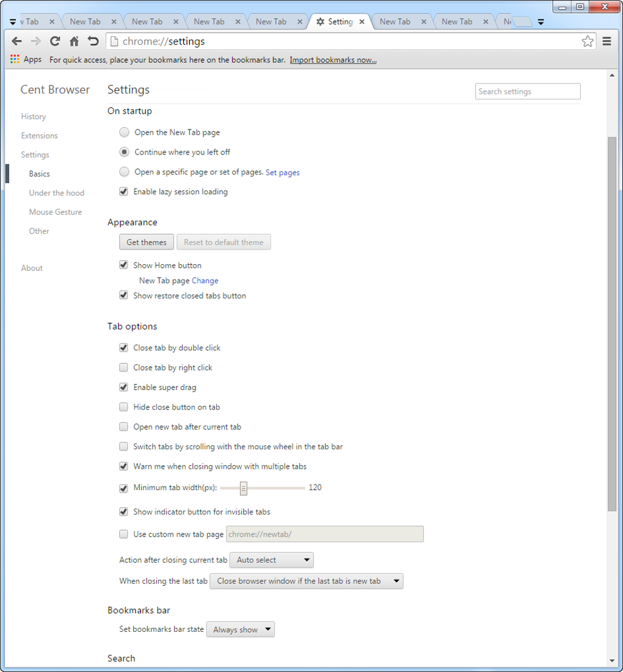623x672 pixels.
Task: Click the Search settings field
Action: click(528, 92)
